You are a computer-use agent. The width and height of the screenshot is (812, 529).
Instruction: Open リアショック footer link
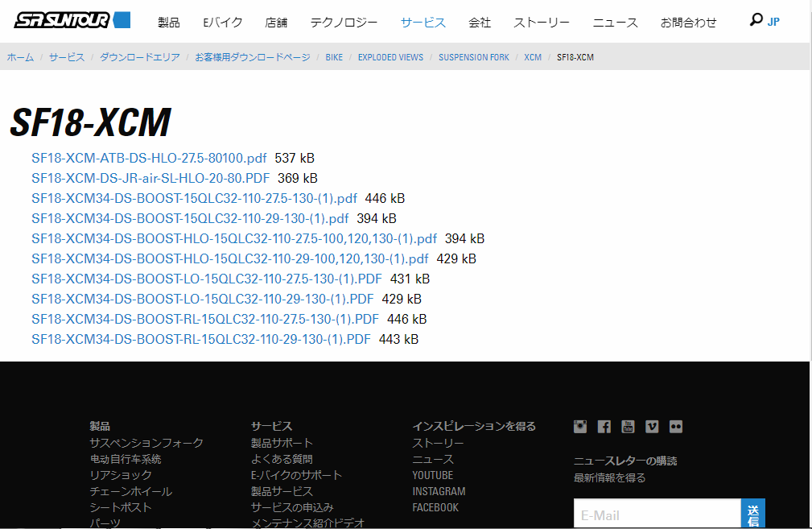click(121, 475)
